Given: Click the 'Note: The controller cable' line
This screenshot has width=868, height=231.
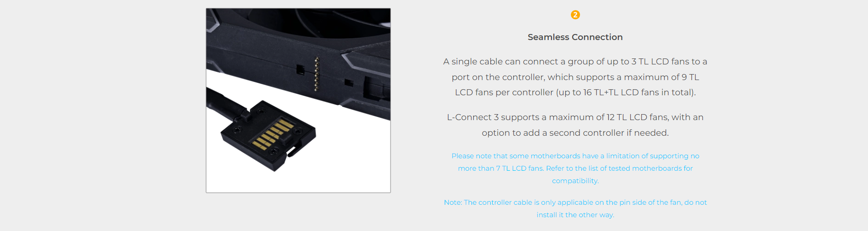Looking at the screenshot, I should (575, 202).
